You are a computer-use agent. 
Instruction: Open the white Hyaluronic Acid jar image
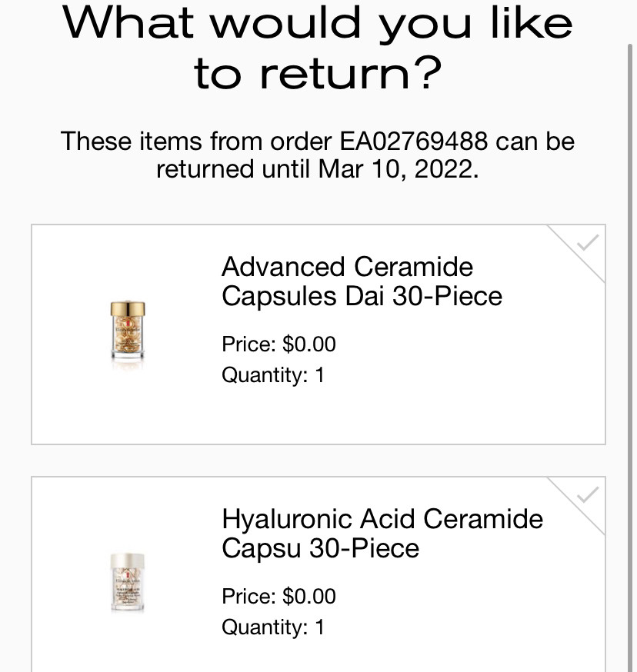click(x=128, y=582)
